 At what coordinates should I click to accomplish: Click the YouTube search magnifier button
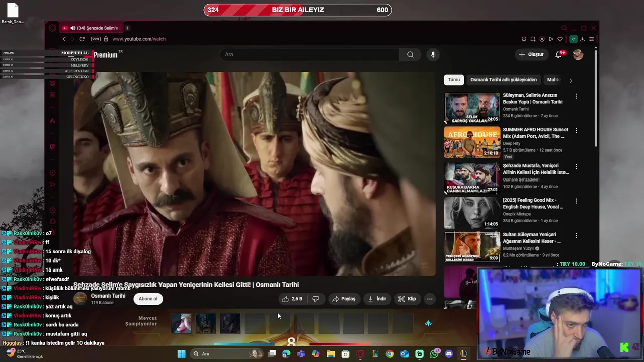point(410,54)
